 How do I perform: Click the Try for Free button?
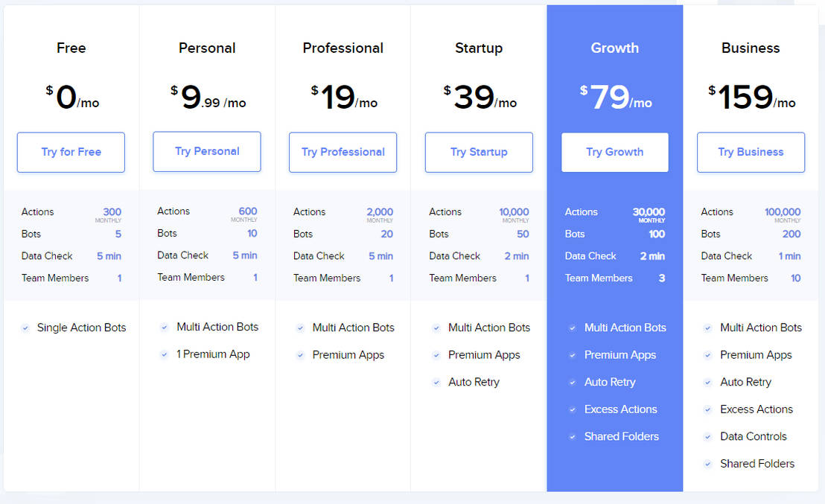pyautogui.click(x=71, y=152)
